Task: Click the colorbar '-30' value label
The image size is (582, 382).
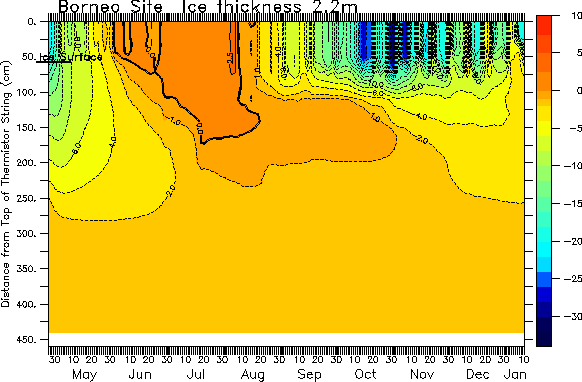Action: click(x=573, y=316)
